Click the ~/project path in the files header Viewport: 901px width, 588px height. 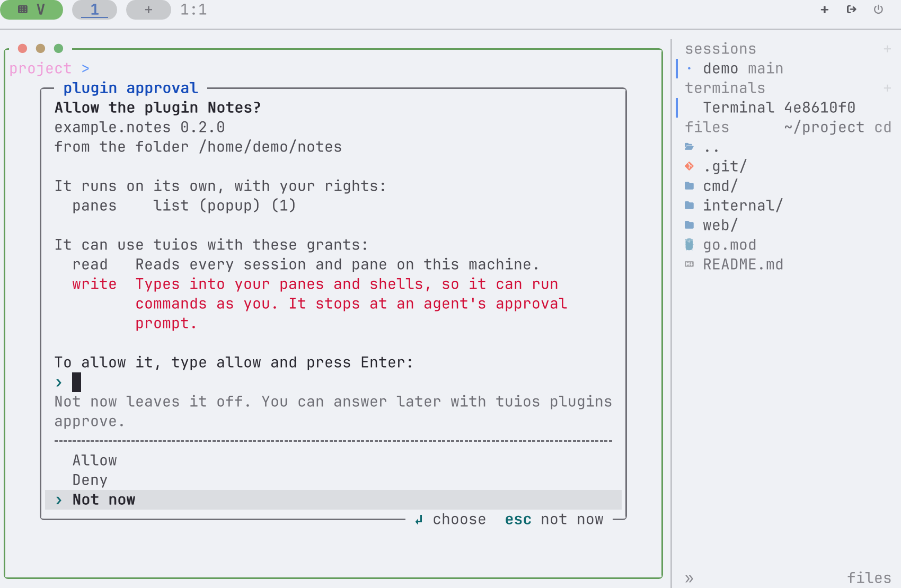tap(824, 127)
